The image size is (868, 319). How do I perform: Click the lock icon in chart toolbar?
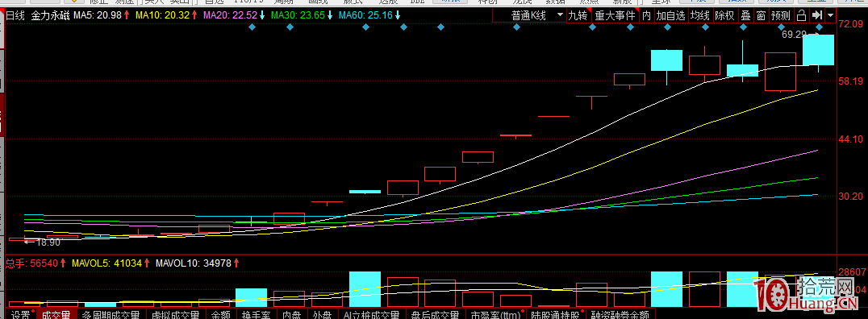[801, 15]
